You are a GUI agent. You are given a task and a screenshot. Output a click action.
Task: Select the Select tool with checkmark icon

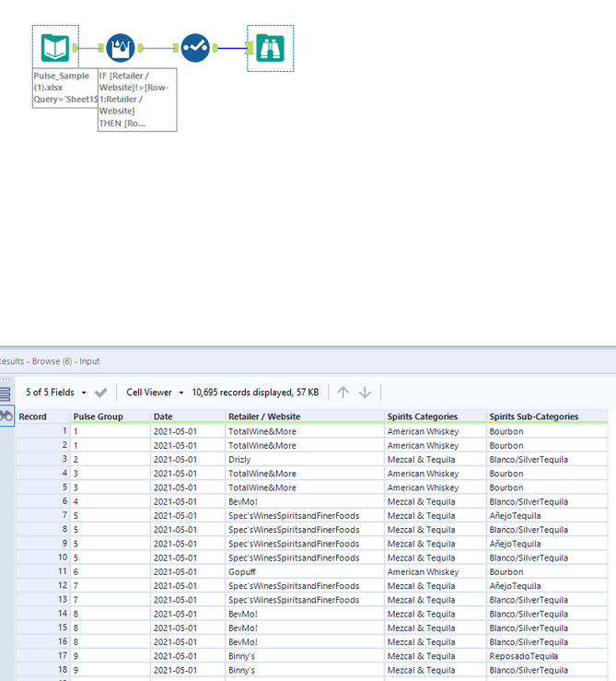pyautogui.click(x=195, y=48)
